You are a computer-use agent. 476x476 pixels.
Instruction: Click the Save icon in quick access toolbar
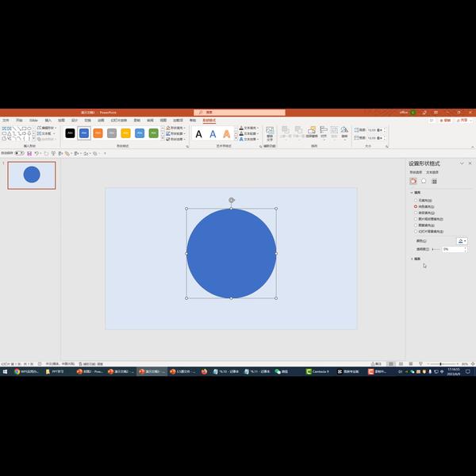click(x=29, y=154)
